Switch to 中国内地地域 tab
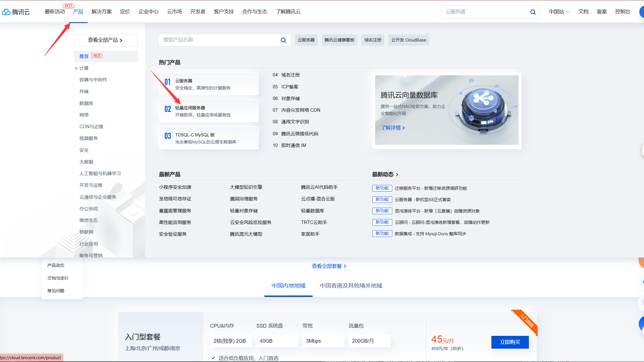 coord(288,286)
